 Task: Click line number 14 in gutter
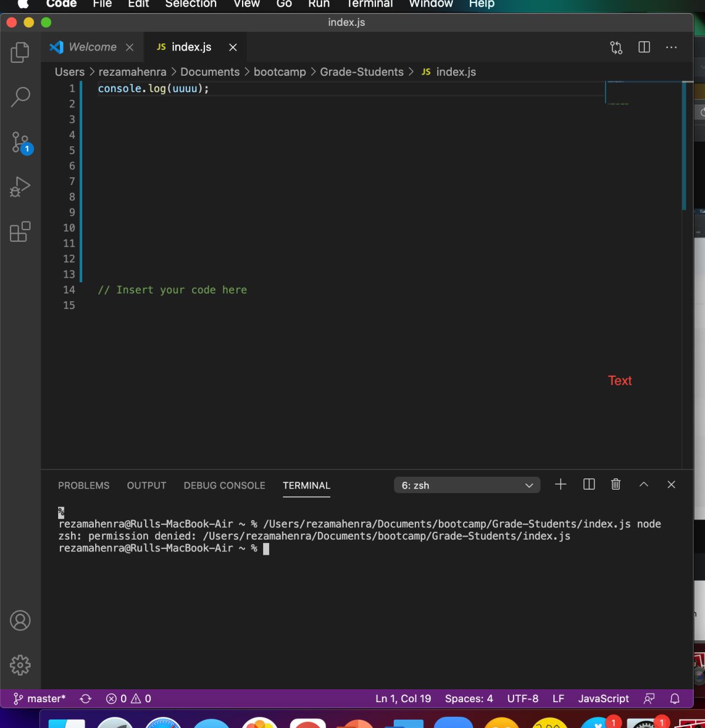69,290
